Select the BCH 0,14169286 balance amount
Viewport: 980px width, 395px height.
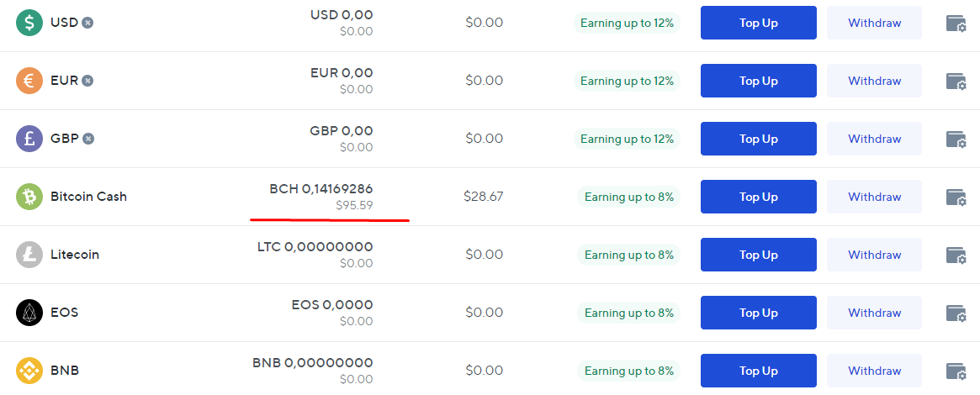pos(321,188)
